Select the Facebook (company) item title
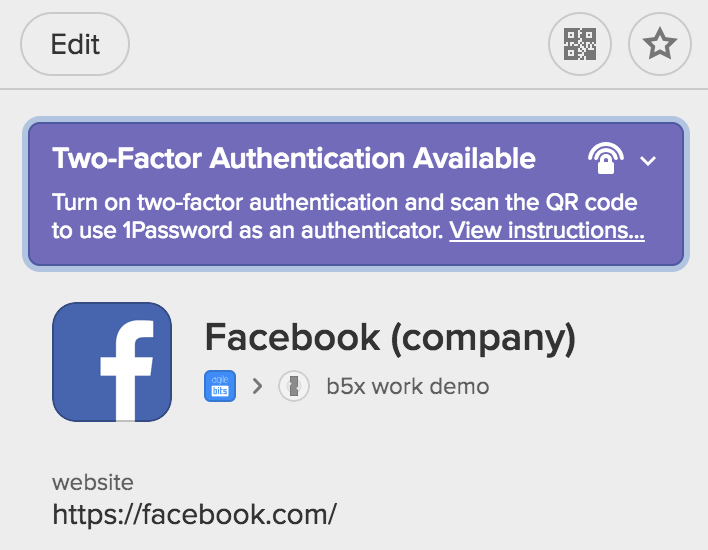This screenshot has width=708, height=550. (x=391, y=338)
